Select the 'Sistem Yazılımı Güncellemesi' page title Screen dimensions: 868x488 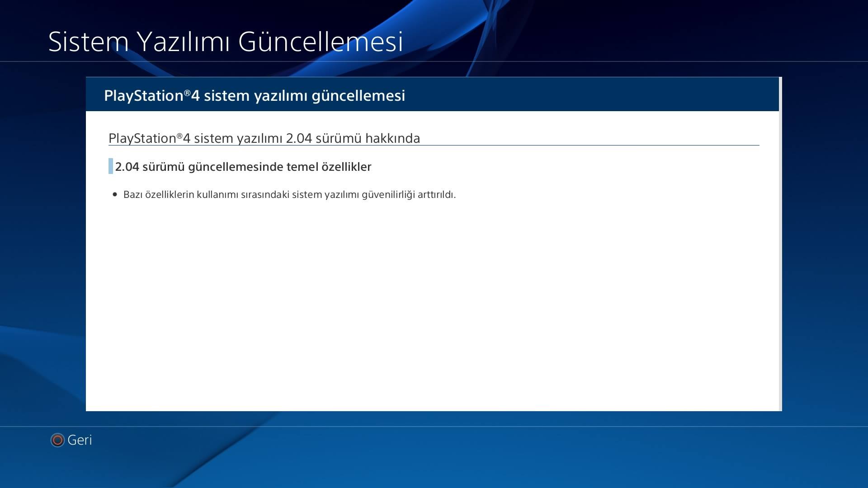coord(225,42)
